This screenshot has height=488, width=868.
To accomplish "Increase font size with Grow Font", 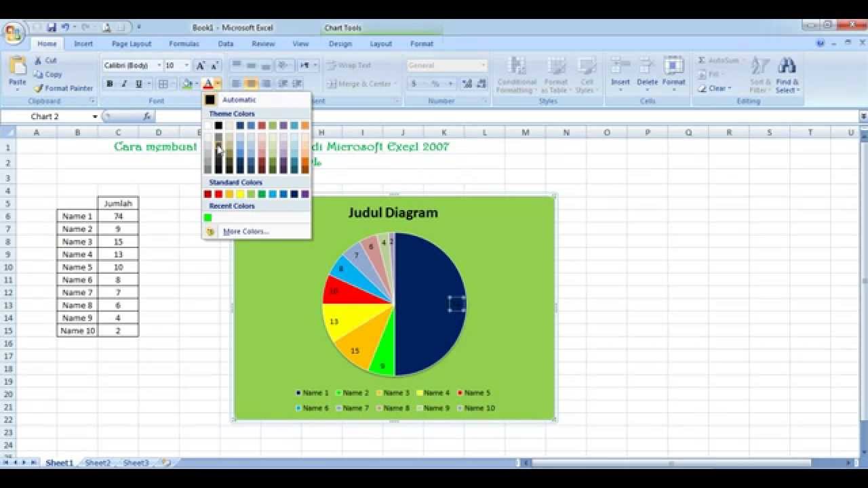I will (x=201, y=66).
